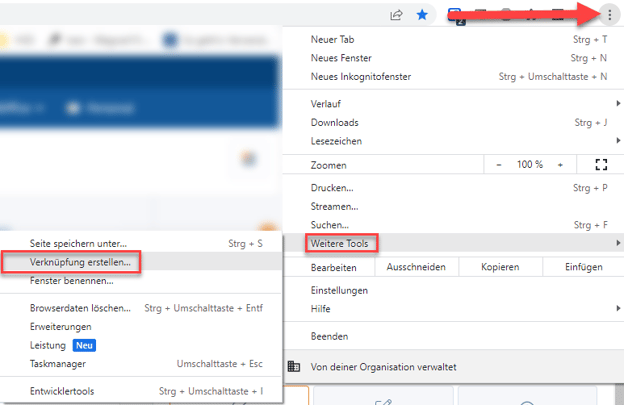
Task: Open Einstellungen from the menu
Action: [x=340, y=290]
